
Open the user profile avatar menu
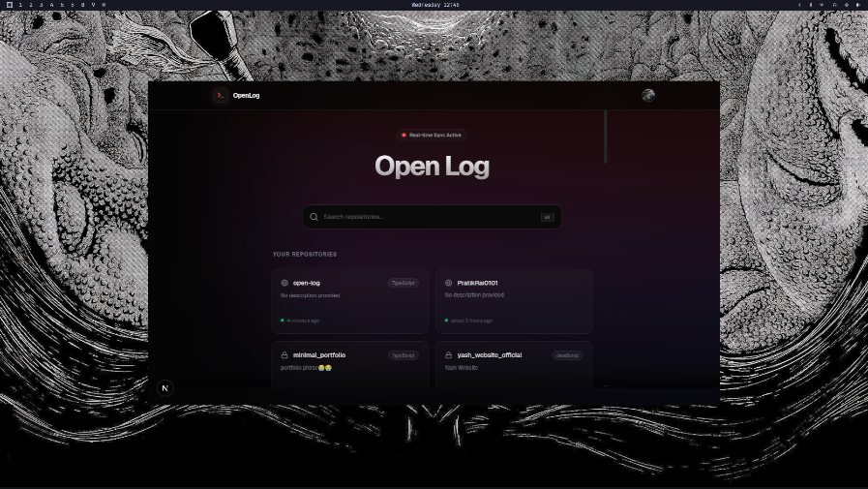(648, 95)
